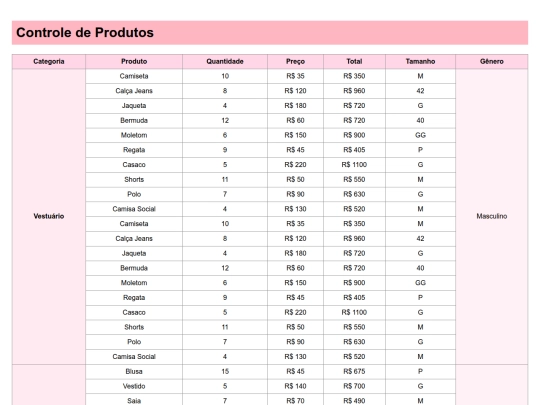Select the Preço column header
The height and width of the screenshot is (405, 540).
click(x=295, y=61)
